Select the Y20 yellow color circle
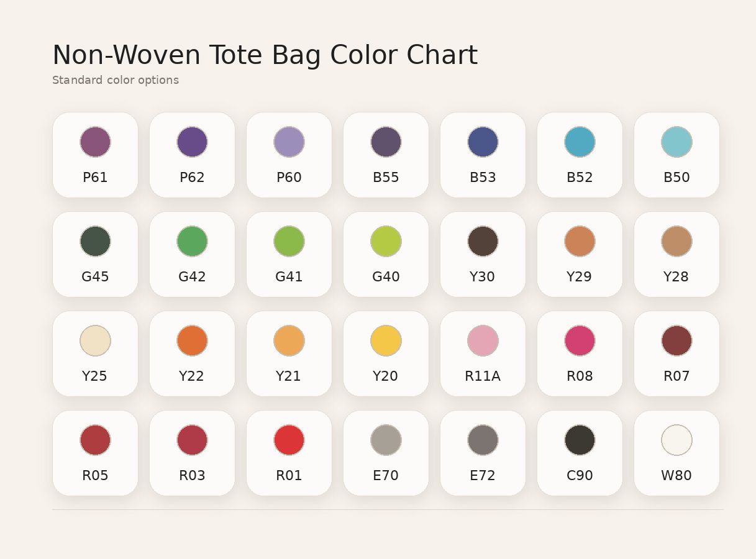This screenshot has height=559, width=756. click(386, 340)
